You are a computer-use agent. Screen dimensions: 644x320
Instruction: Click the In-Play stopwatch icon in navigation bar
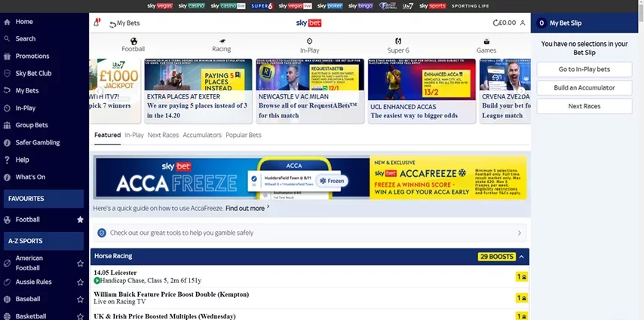click(310, 41)
